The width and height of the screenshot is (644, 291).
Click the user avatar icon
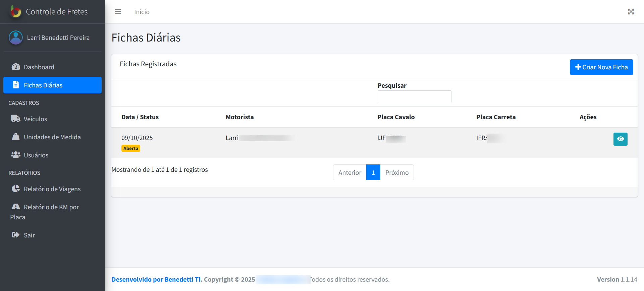(x=16, y=38)
